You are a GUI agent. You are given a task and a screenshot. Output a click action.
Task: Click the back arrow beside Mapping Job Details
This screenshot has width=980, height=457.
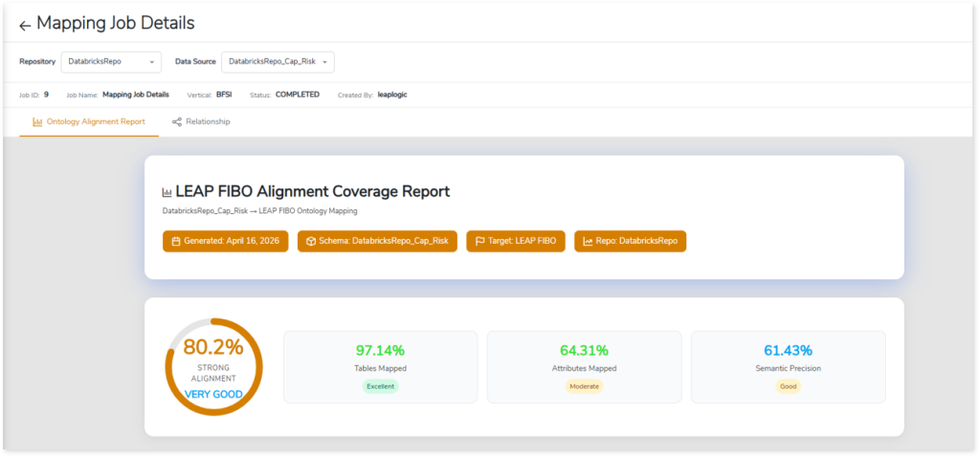(25, 25)
